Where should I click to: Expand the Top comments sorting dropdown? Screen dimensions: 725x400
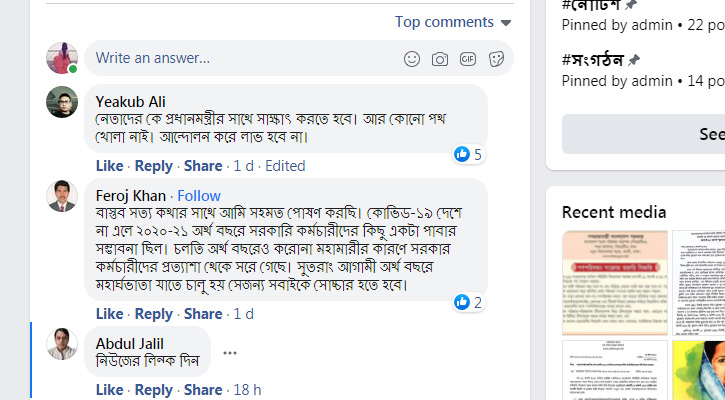pyautogui.click(x=453, y=22)
